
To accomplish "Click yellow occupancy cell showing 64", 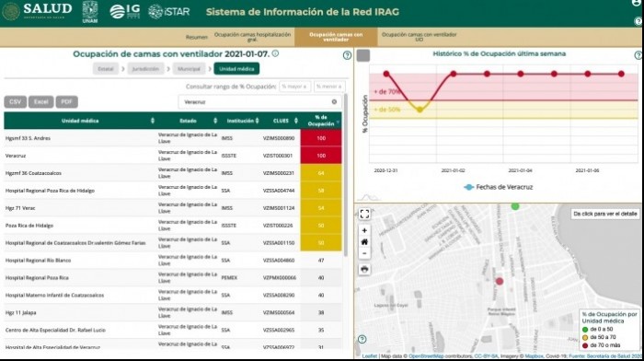I will tap(321, 173).
